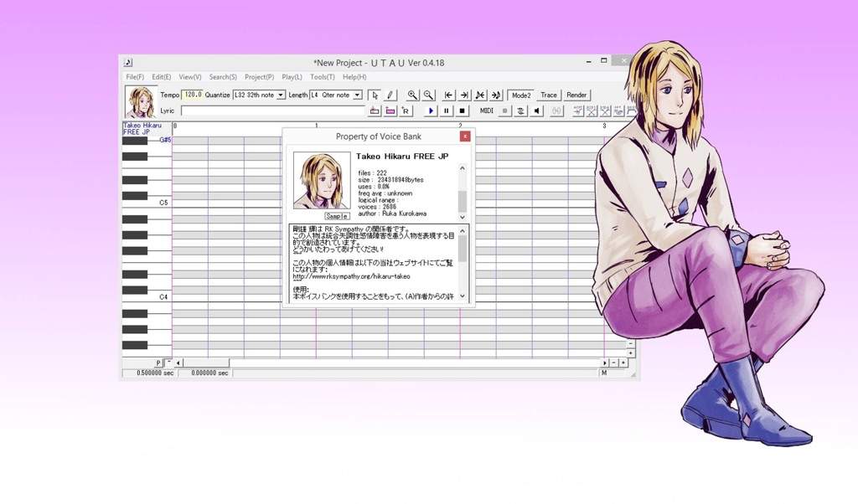858x504 pixels.
Task: Toggle the speaker sound icon
Action: point(537,111)
